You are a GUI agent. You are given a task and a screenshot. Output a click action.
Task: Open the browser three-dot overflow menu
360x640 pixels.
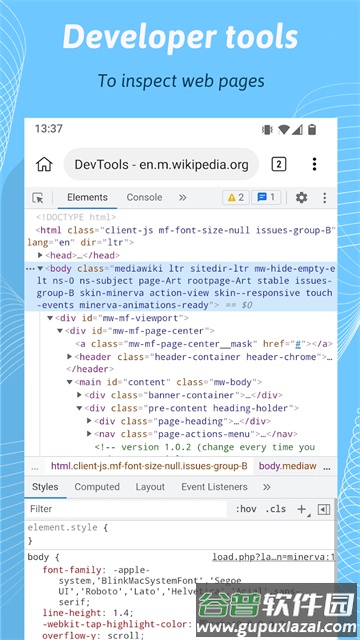[x=314, y=164]
